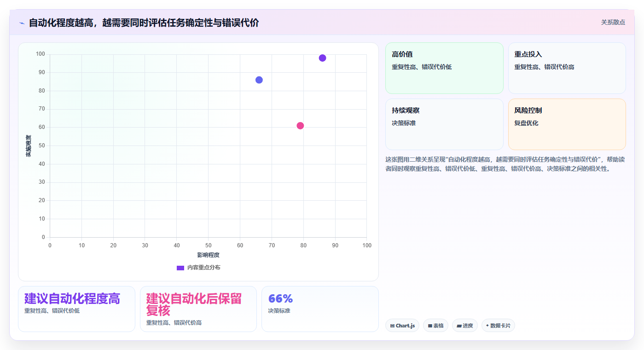The image size is (644, 350).
Task: Click the purple legend color swatch
Action: point(180,268)
